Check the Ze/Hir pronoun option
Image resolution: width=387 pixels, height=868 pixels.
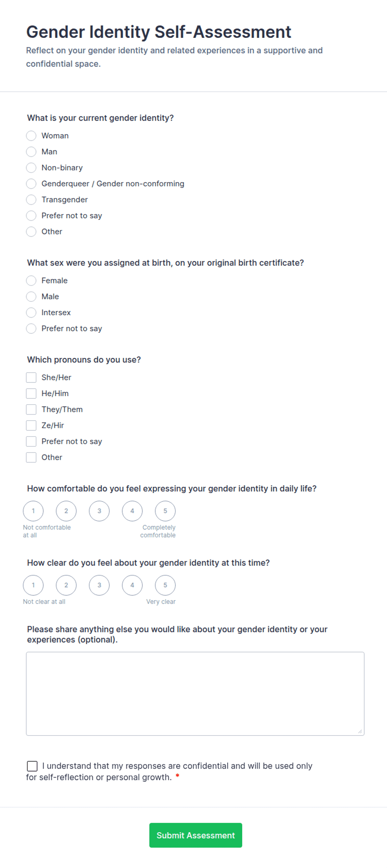point(31,425)
